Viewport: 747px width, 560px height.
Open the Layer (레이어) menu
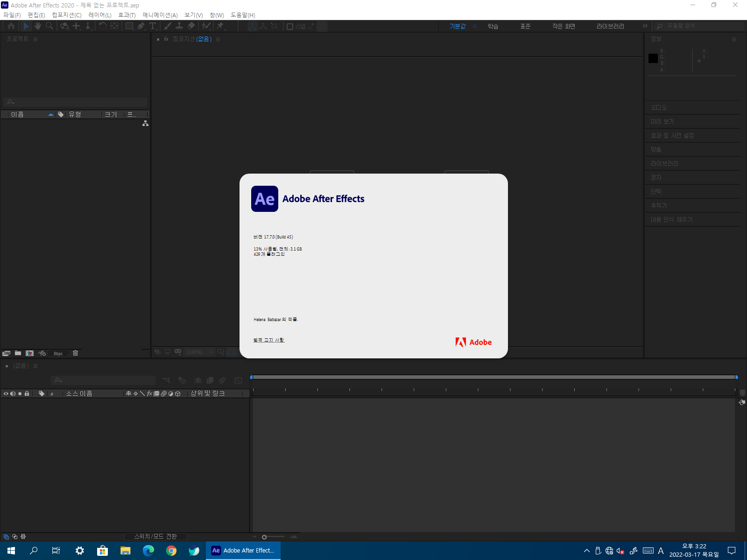100,15
